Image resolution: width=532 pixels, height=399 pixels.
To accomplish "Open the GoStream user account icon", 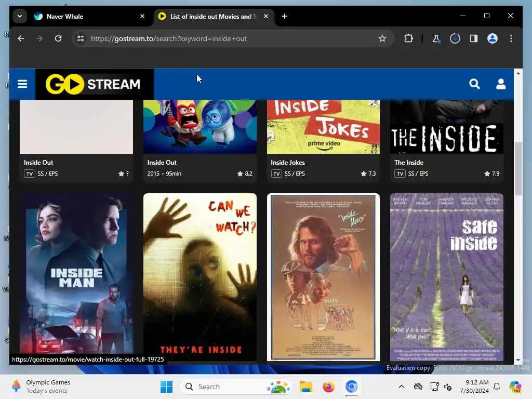I will [501, 84].
